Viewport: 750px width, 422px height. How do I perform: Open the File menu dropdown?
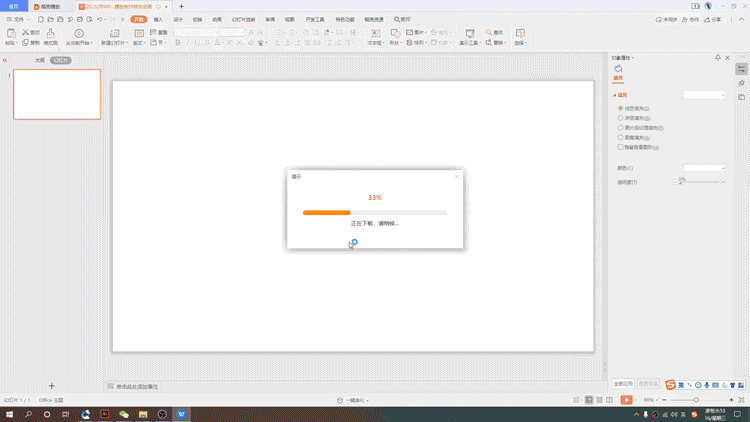coord(17,19)
